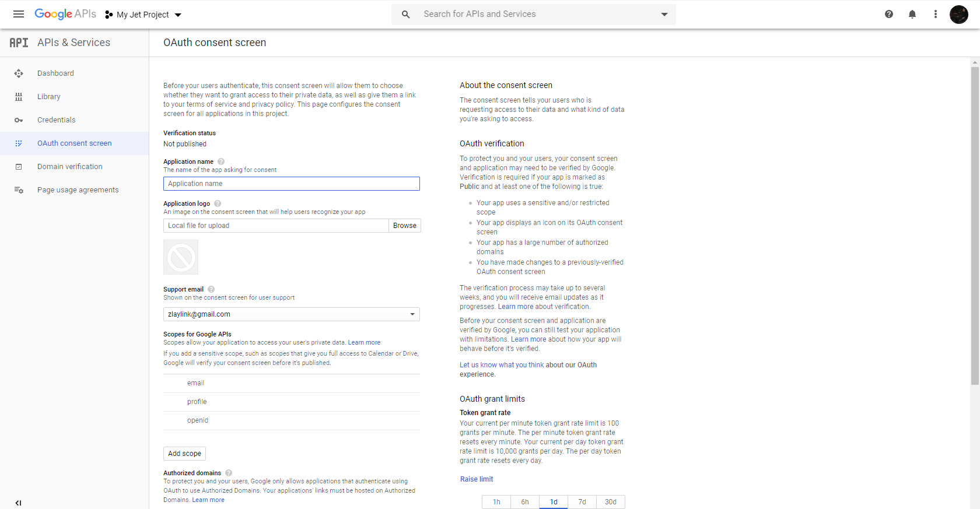Click Learn more link about scopes

pos(364,343)
